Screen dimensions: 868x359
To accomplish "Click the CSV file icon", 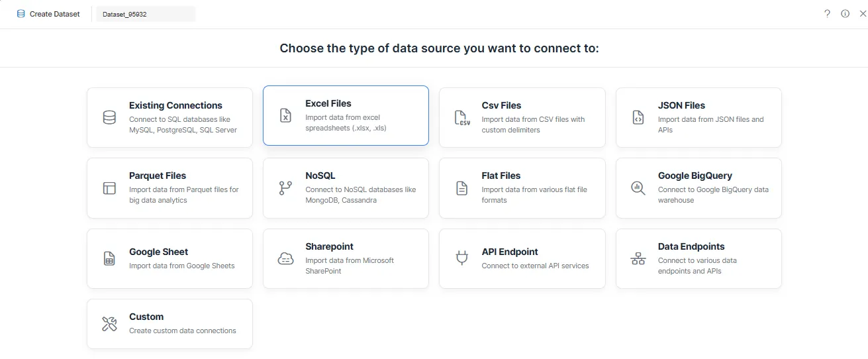I will coord(461,118).
